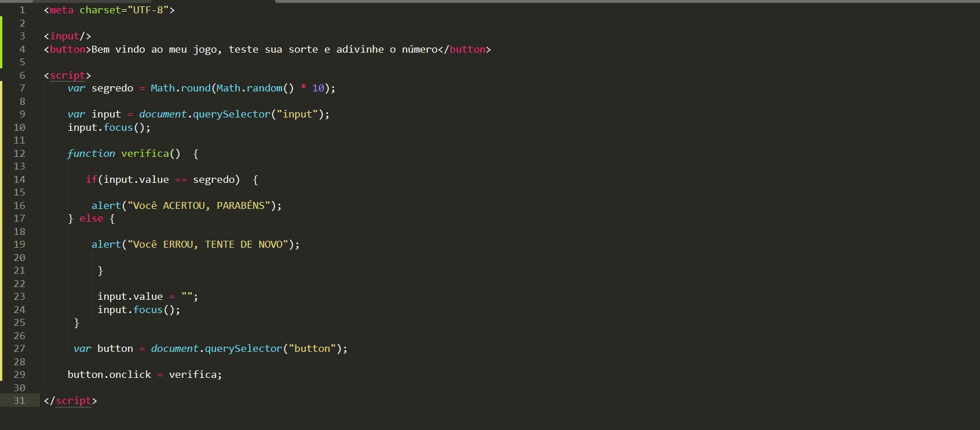Click the empty string "" on line 23
This screenshot has width=980, height=430.
[187, 295]
